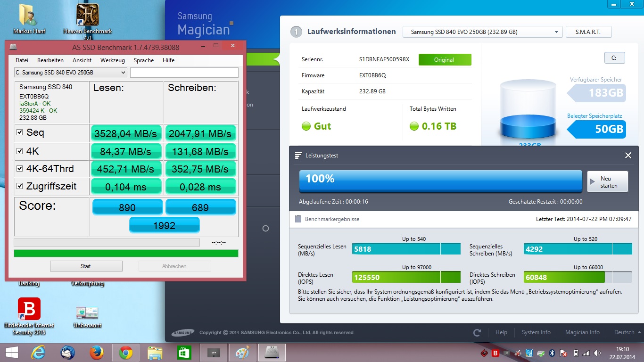Close the Leistungstest panel with the X

[x=628, y=156]
